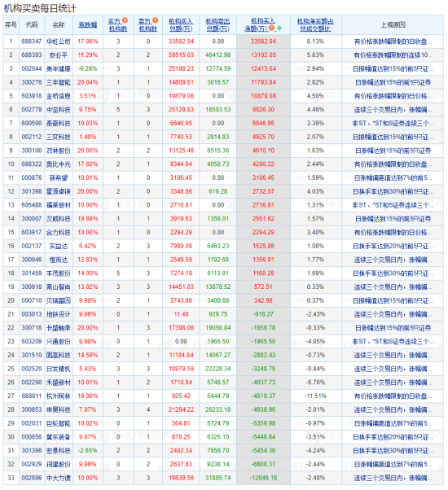Open 安必平 stock name link

(x=59, y=55)
